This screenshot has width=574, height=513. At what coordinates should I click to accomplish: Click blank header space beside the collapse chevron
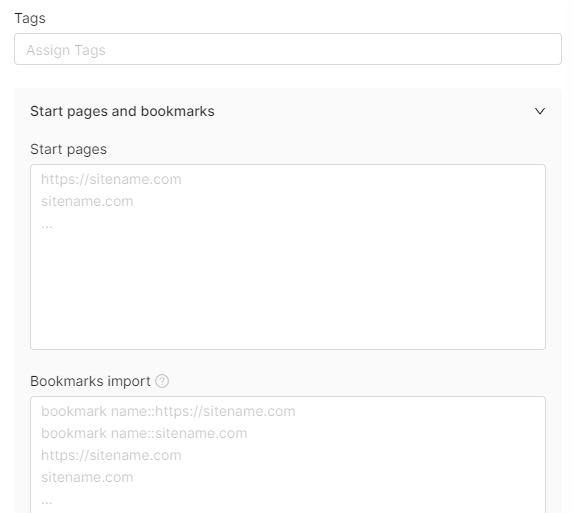click(373, 111)
